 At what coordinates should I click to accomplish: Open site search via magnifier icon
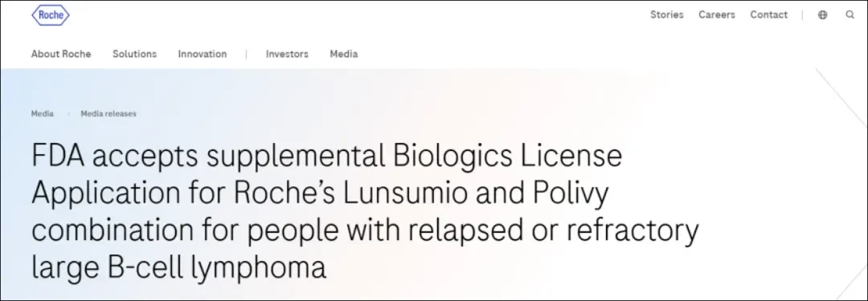tap(850, 15)
